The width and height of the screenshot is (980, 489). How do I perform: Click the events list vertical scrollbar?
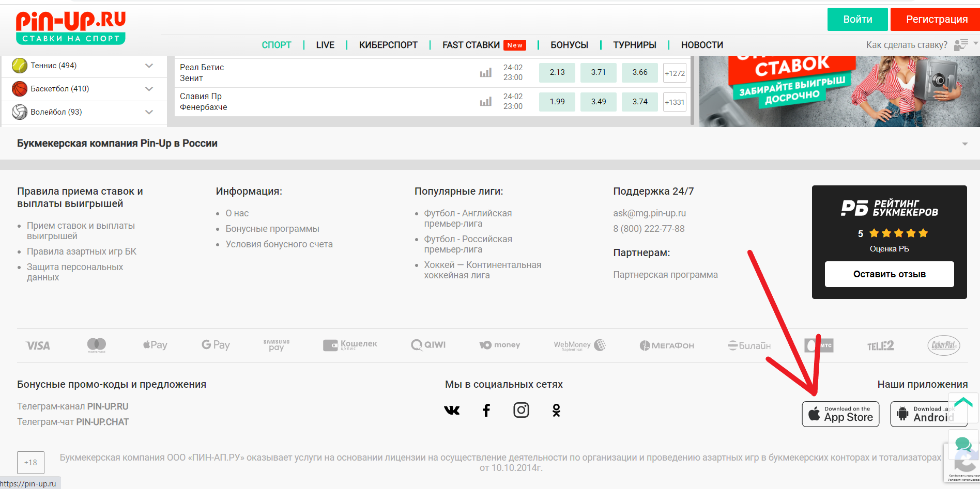693,90
